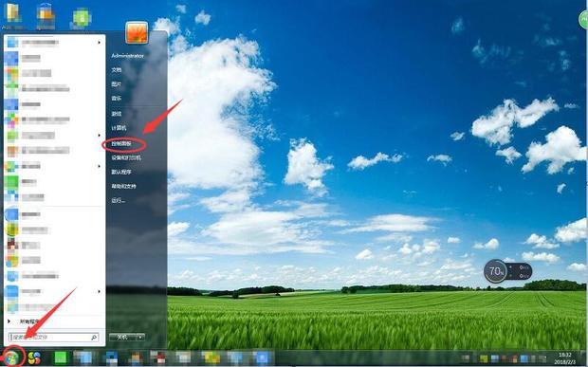Open 控制面板 (Control Panel)

(121, 143)
